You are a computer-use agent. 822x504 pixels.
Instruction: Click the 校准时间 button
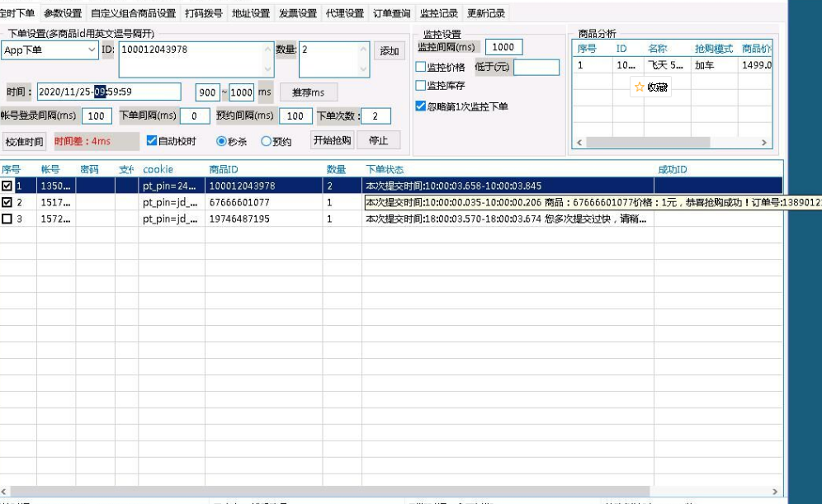pos(24,141)
